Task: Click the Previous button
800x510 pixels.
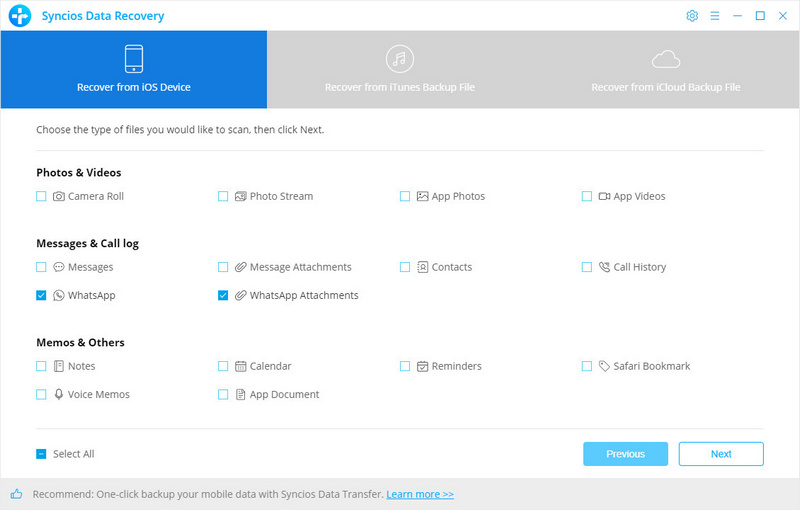Action: pyautogui.click(x=626, y=454)
